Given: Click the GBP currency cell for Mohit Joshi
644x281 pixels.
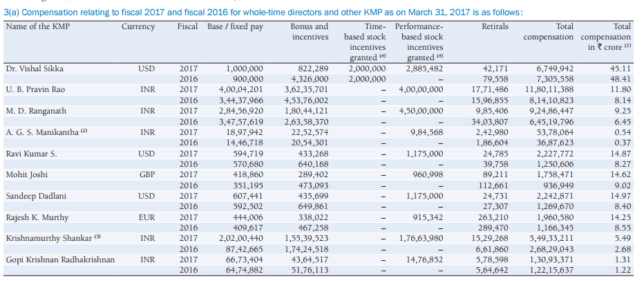Looking at the screenshot, I should point(146,176).
